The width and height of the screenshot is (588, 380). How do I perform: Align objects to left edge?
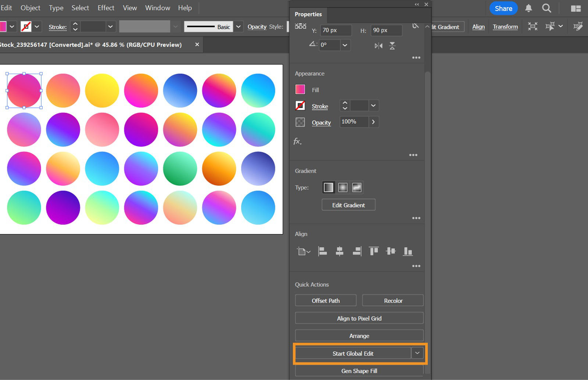point(322,251)
